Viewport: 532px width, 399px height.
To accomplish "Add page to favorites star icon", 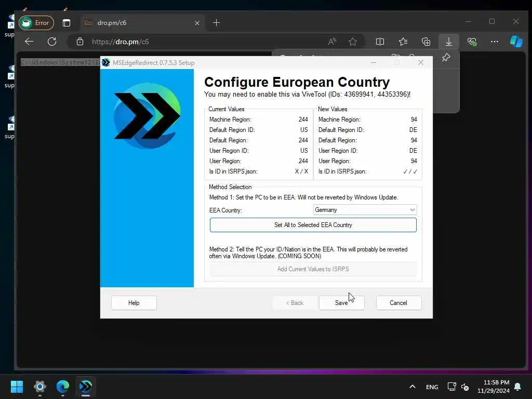I will coord(353,42).
